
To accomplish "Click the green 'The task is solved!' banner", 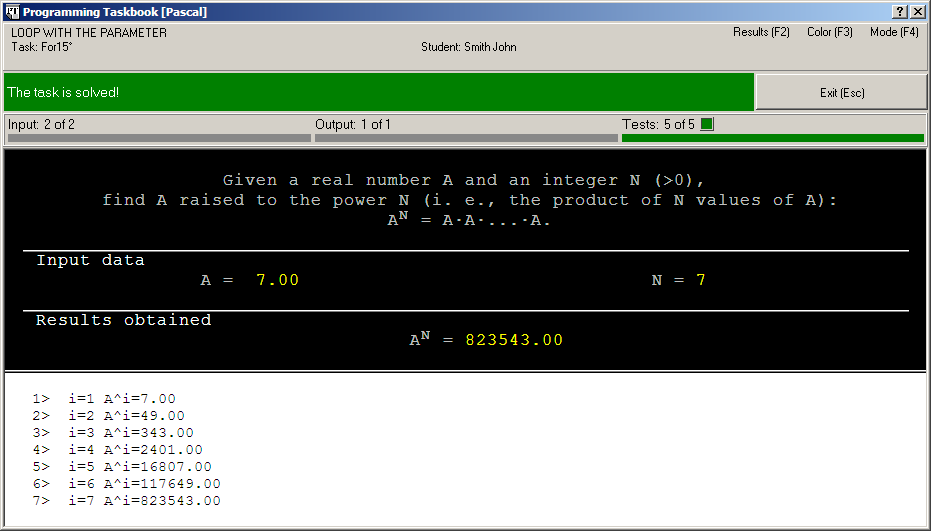I will point(378,92).
